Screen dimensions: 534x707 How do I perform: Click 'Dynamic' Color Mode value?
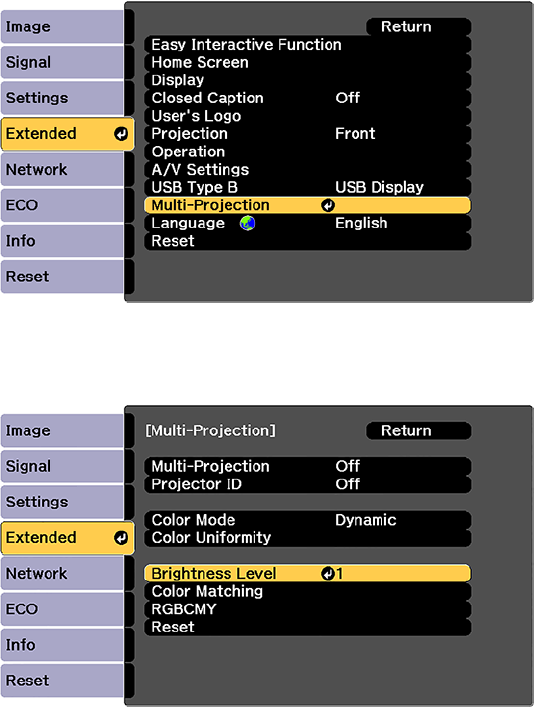click(x=366, y=520)
